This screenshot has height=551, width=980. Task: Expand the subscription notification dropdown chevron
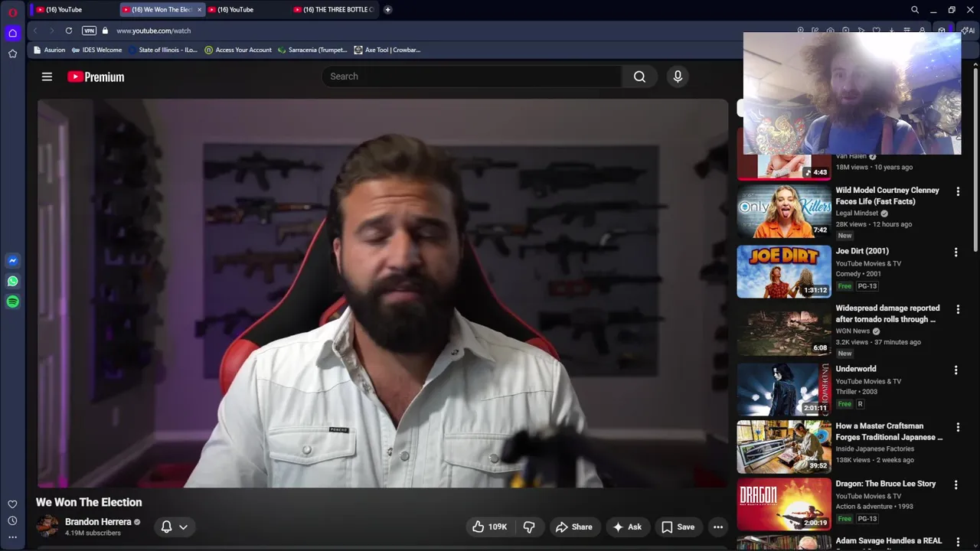click(183, 527)
